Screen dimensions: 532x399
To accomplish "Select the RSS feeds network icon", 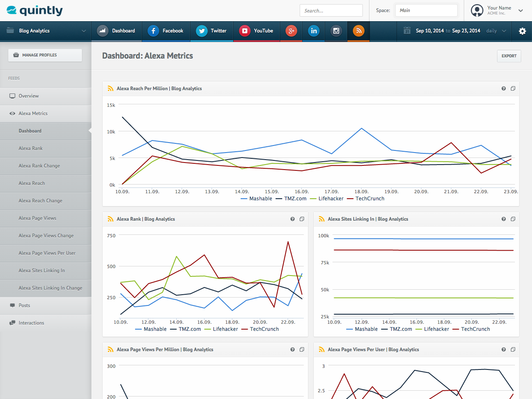I will click(359, 31).
